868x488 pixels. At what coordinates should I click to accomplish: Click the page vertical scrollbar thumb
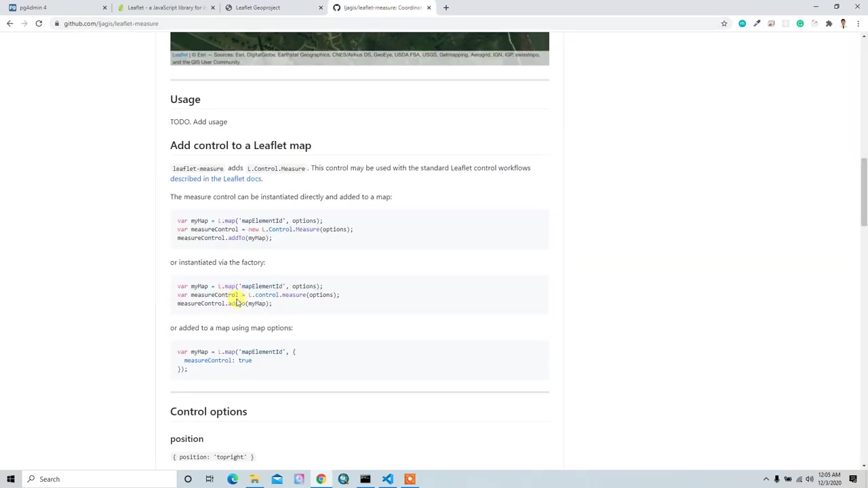coord(863,192)
